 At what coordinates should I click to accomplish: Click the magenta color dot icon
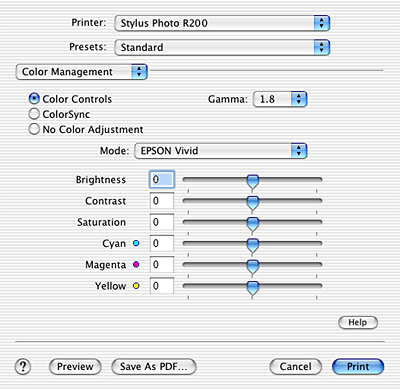pyautogui.click(x=136, y=265)
